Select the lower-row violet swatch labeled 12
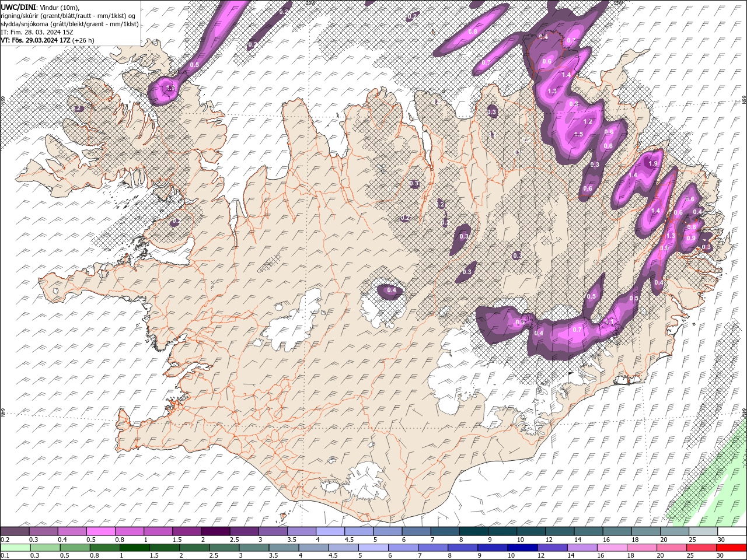747x560 pixels. (x=552, y=548)
